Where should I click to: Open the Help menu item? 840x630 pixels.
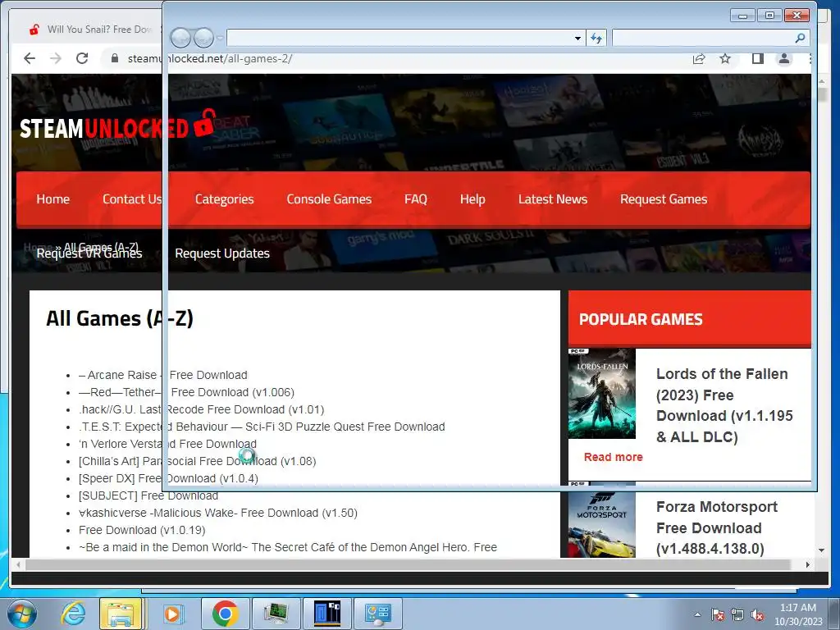472,199
